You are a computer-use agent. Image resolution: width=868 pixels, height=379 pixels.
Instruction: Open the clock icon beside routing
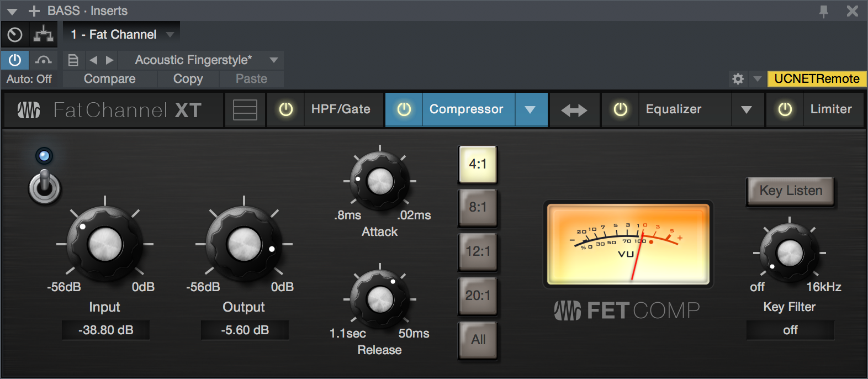pos(15,35)
